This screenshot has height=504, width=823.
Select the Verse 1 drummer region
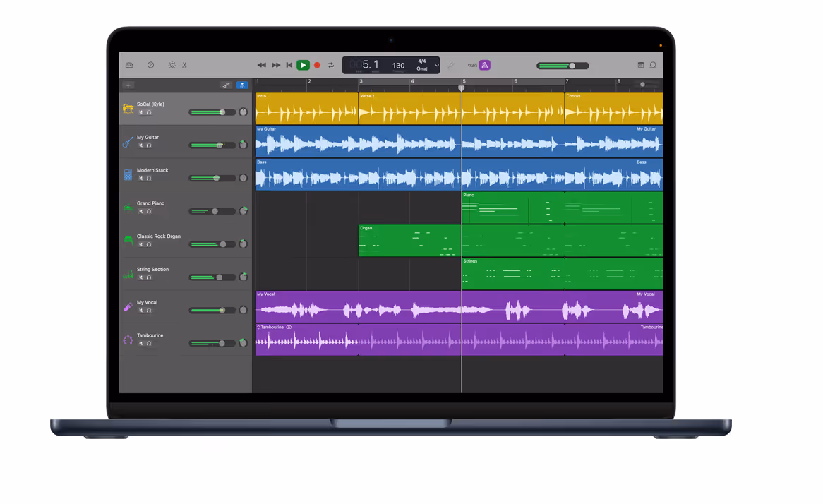[x=461, y=109]
